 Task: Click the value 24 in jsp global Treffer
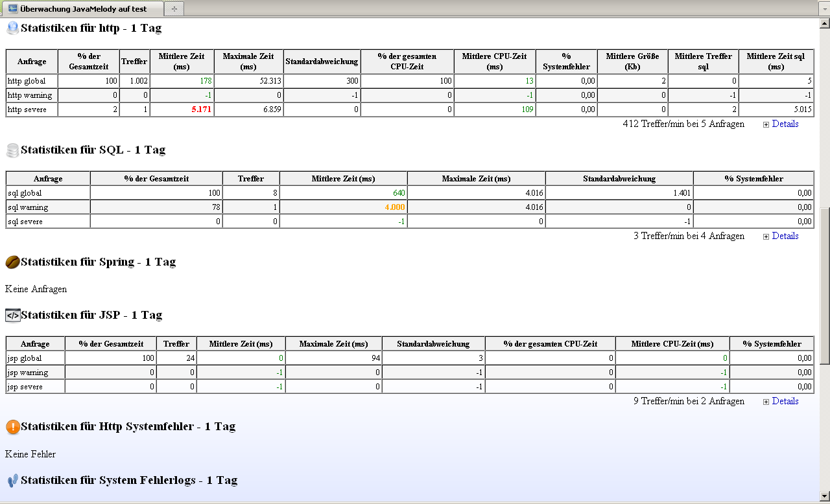click(189, 358)
